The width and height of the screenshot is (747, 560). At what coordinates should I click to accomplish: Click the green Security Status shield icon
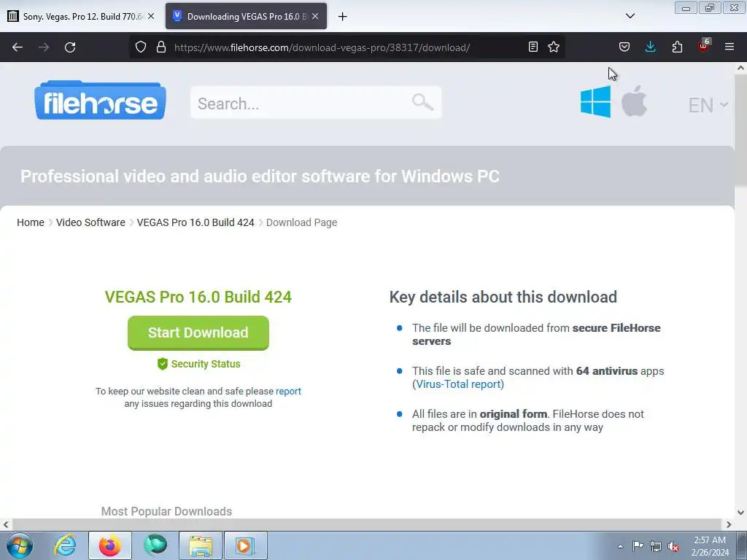click(x=163, y=364)
